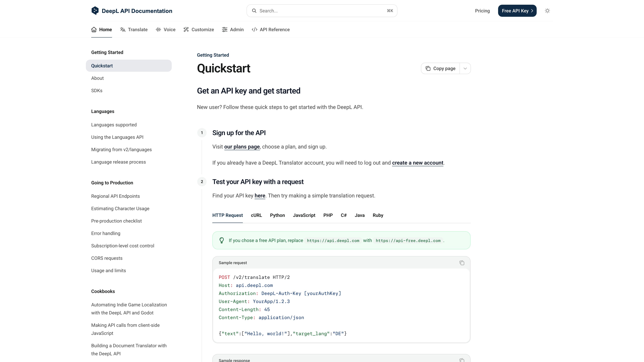Switch to the C# code tab
Screen dimensions: 644x362
[x=344, y=215]
